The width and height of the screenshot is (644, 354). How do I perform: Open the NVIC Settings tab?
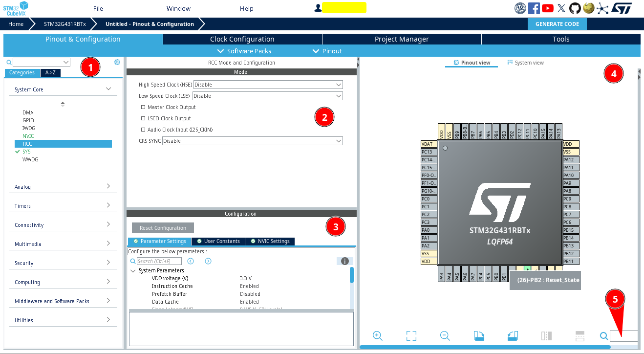click(270, 241)
